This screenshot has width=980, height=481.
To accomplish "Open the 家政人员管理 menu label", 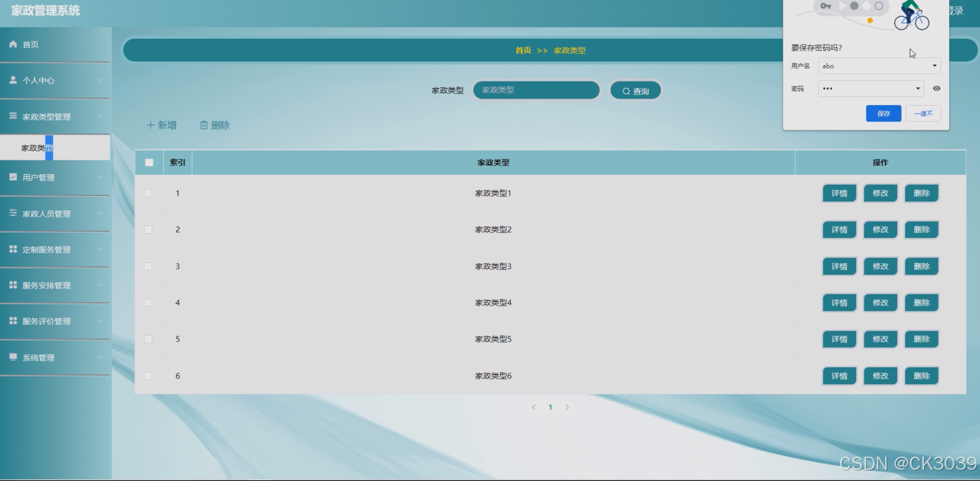I will 46,214.
